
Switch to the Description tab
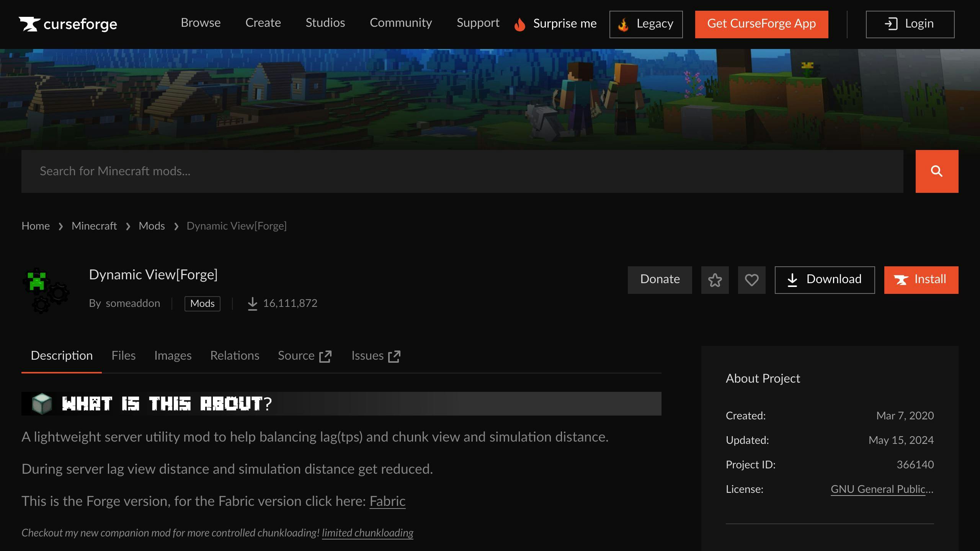coord(62,356)
